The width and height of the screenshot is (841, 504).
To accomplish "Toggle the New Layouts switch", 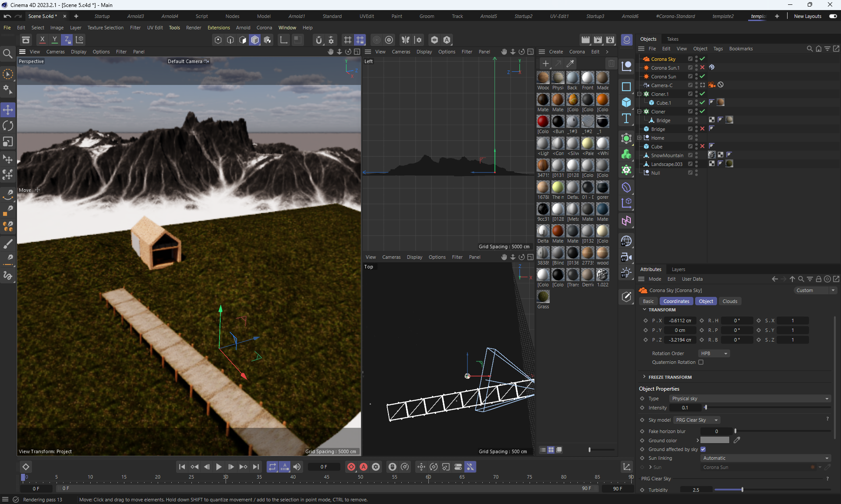I will [x=833, y=16].
